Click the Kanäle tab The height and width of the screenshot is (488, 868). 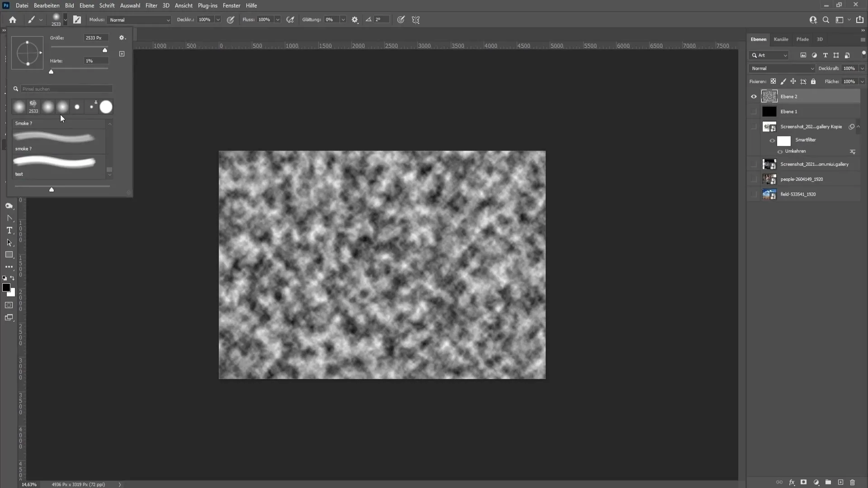[781, 39]
